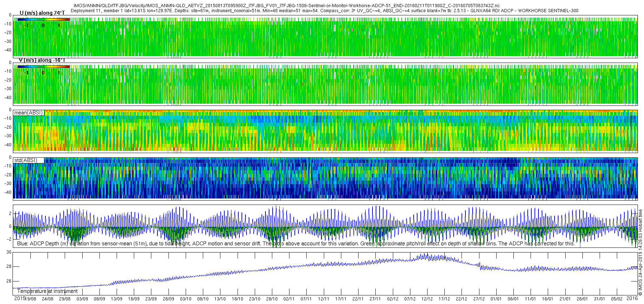The height and width of the screenshot is (304, 644).
Task: Click the '29/08' date tick label
Action: click(65, 299)
